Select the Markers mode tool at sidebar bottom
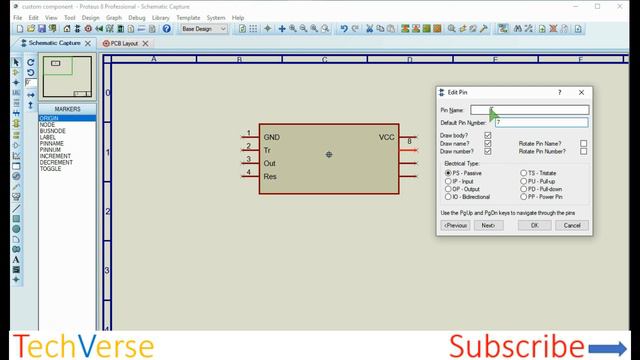Image resolution: width=640 pixels, height=360 pixels. (16, 280)
